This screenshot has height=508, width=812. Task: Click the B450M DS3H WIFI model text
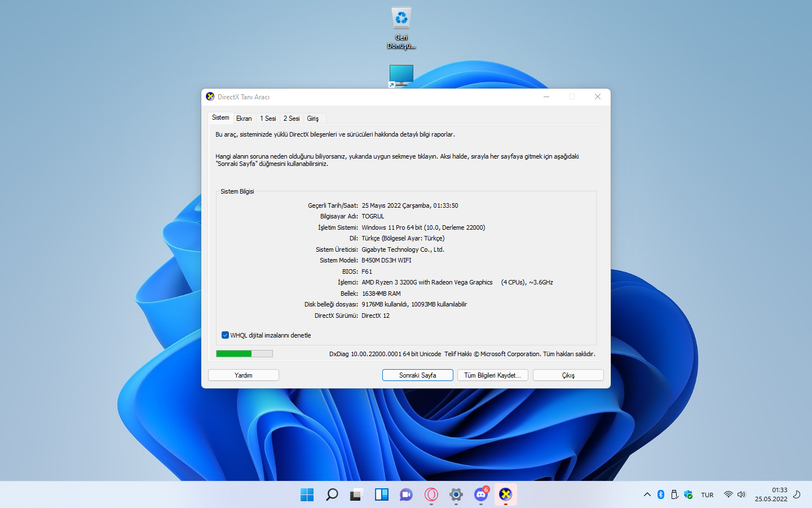coord(386,260)
